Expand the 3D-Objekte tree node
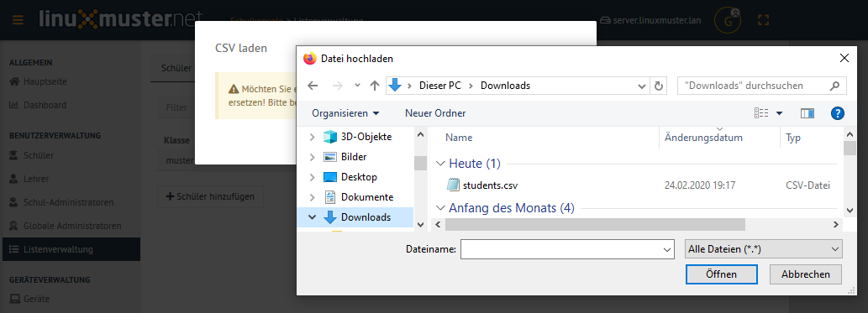Image resolution: width=868 pixels, height=313 pixels. [x=313, y=137]
